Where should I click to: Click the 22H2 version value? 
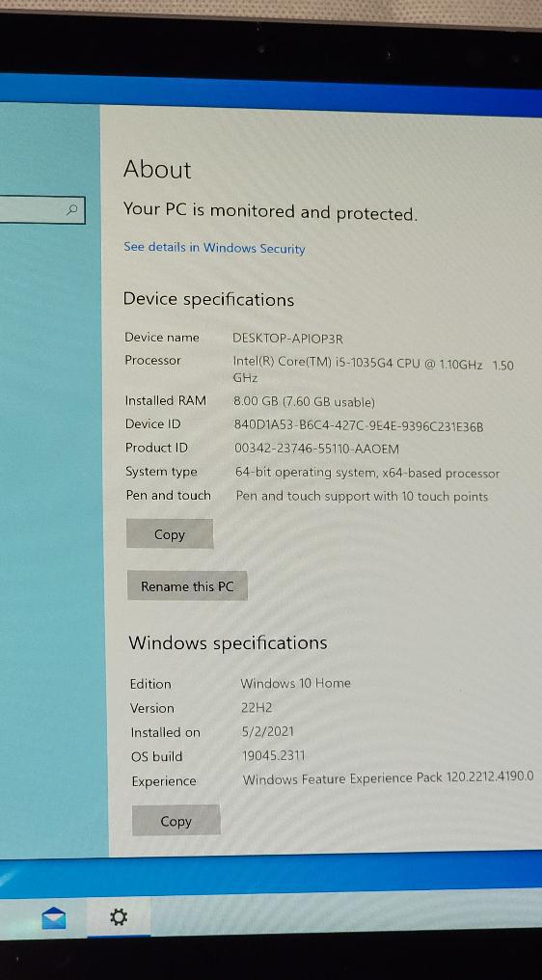[x=257, y=707]
